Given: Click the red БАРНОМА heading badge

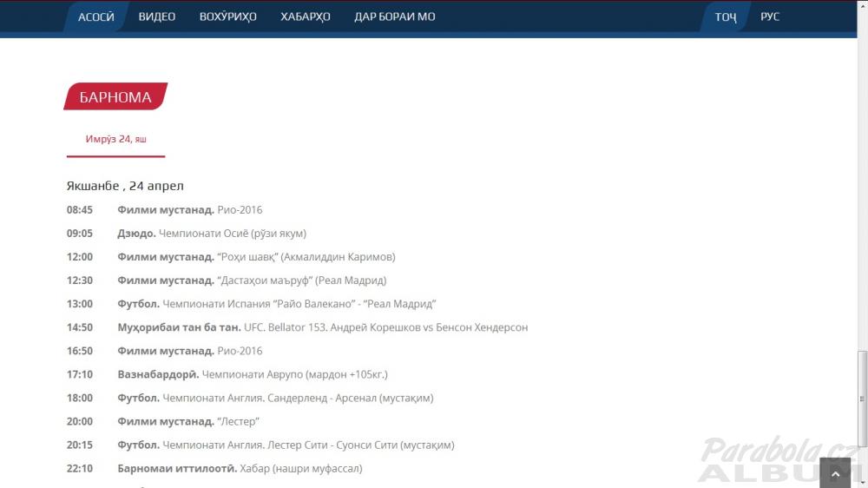Looking at the screenshot, I should (x=115, y=96).
